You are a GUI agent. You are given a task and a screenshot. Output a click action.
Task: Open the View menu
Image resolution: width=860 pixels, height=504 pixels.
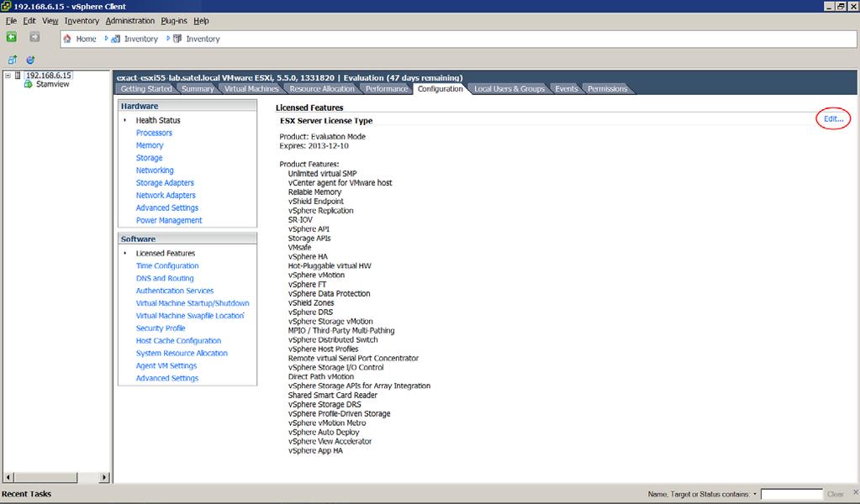click(x=50, y=21)
